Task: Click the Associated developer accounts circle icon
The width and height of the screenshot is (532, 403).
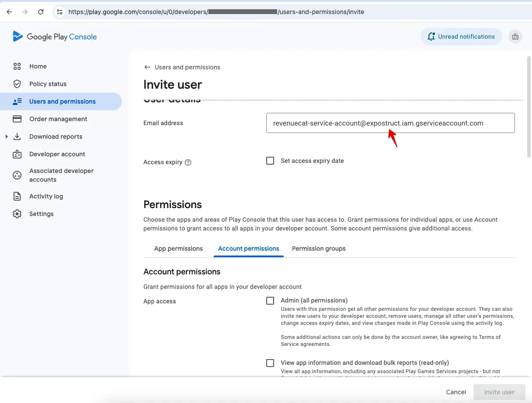Action: pyautogui.click(x=17, y=175)
